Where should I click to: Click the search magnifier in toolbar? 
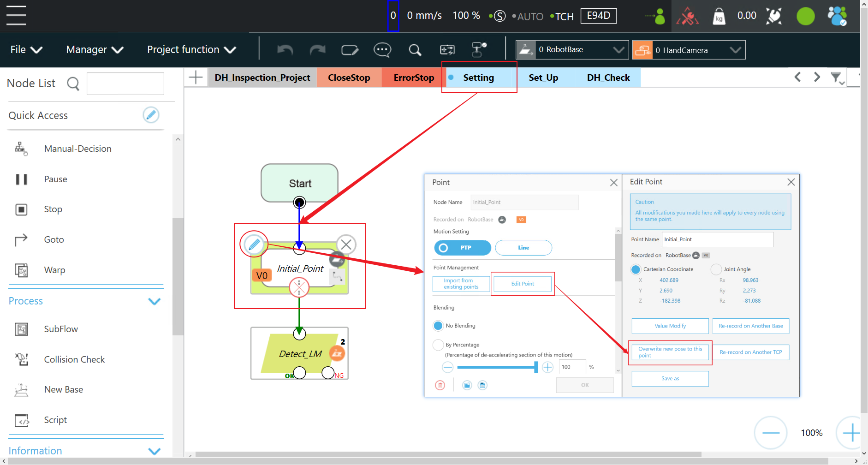coord(415,50)
